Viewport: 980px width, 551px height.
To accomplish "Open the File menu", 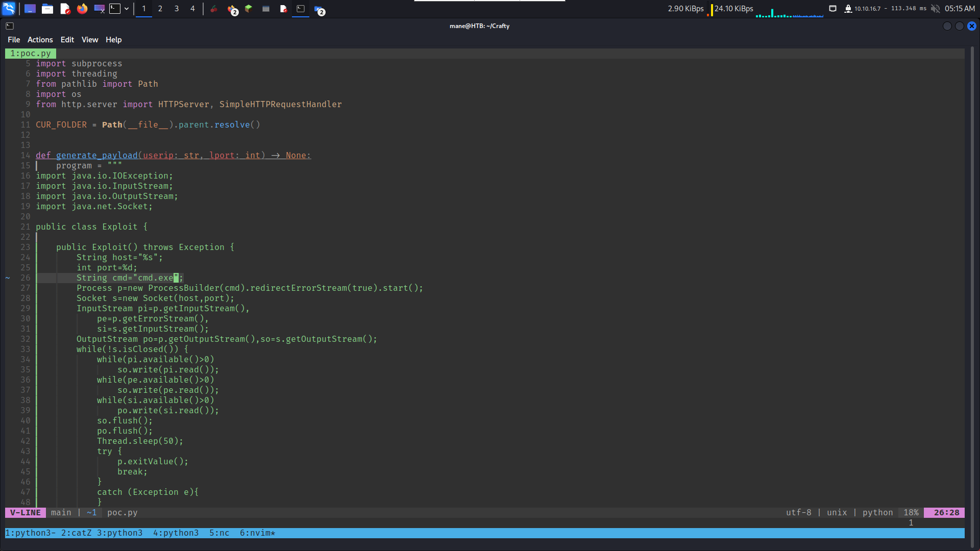I will tap(14, 40).
